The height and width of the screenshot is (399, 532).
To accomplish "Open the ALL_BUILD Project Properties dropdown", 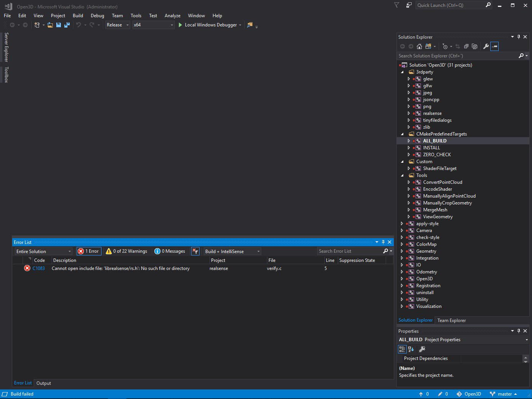I will pyautogui.click(x=526, y=340).
